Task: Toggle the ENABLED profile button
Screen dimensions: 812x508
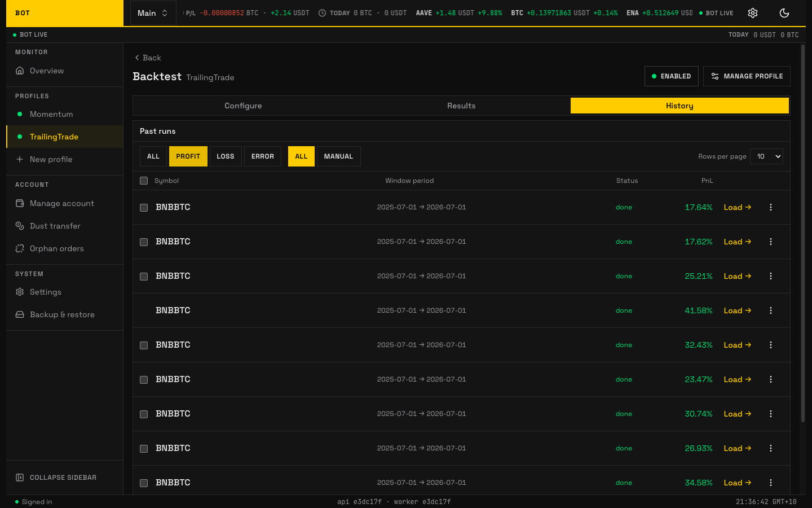Action: coord(671,76)
